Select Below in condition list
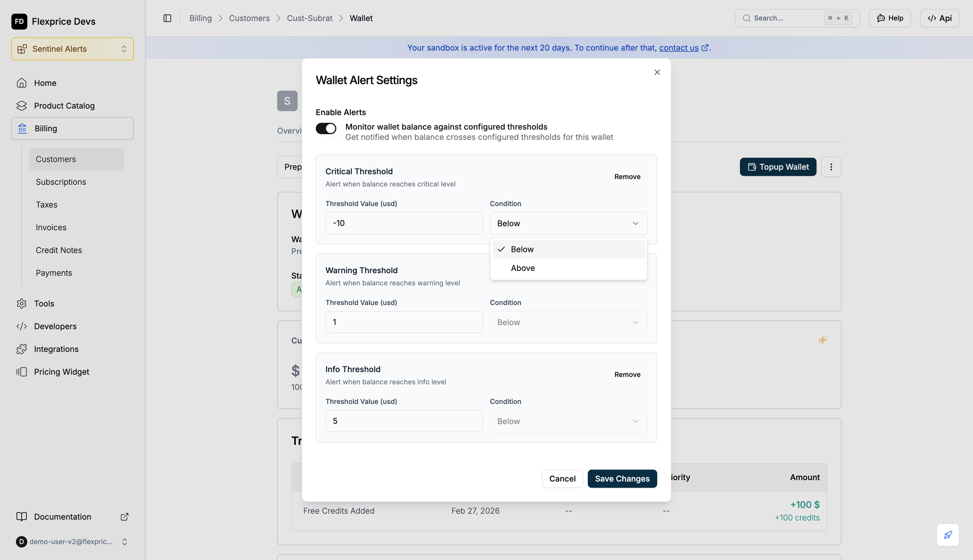Image resolution: width=973 pixels, height=560 pixels. (568, 249)
